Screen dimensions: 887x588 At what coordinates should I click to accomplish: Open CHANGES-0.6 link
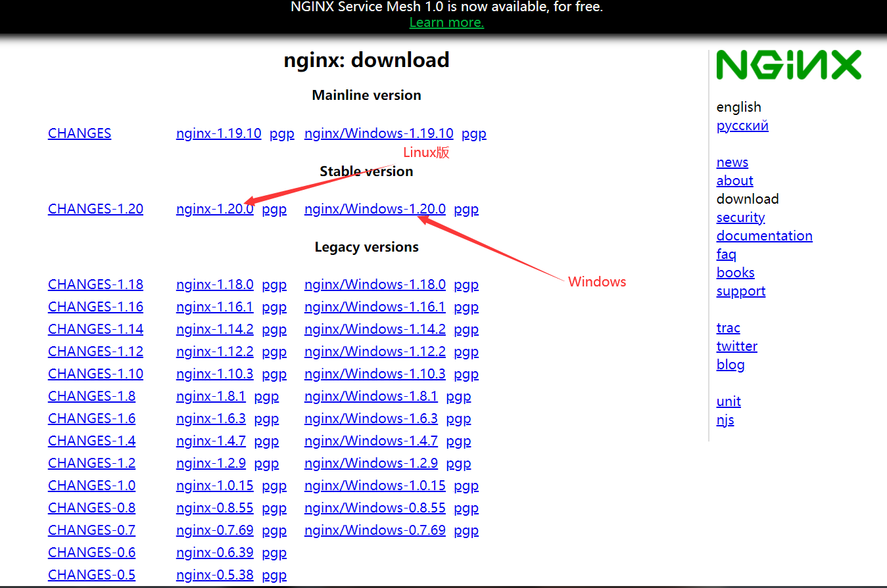click(x=91, y=553)
